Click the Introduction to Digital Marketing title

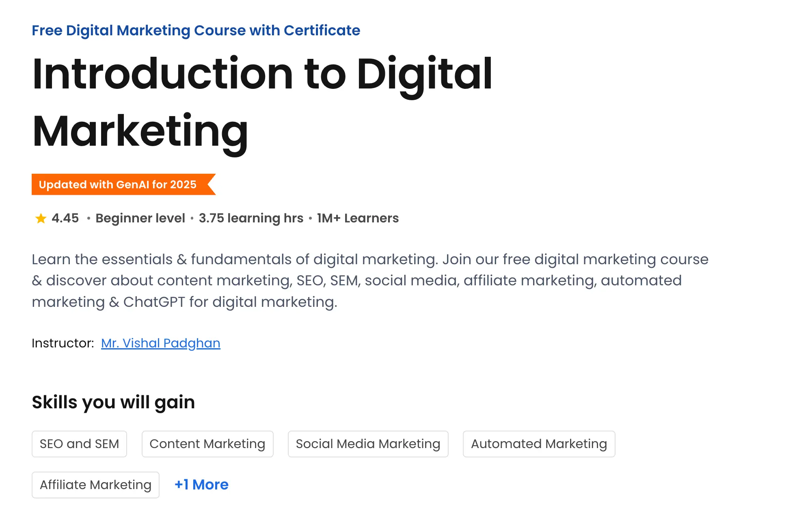262,101
